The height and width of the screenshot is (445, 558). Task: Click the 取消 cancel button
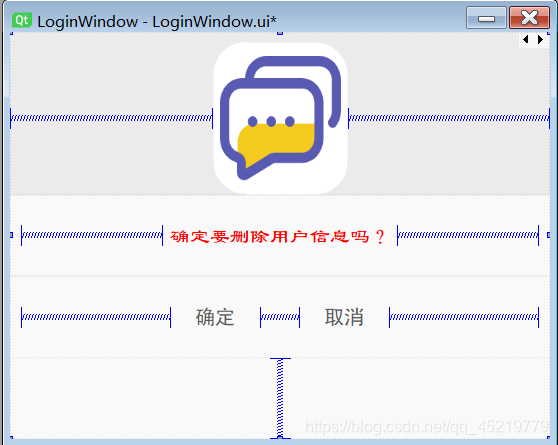tap(344, 317)
